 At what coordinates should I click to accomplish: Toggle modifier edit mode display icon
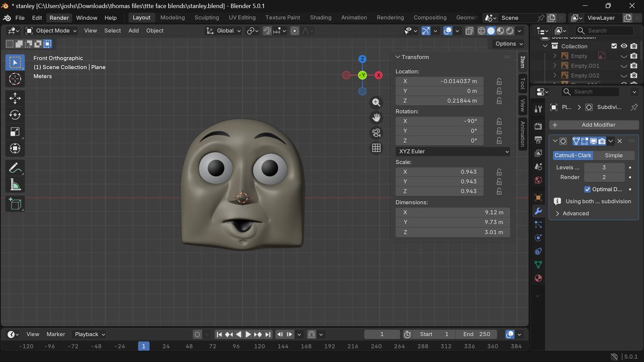point(585,141)
